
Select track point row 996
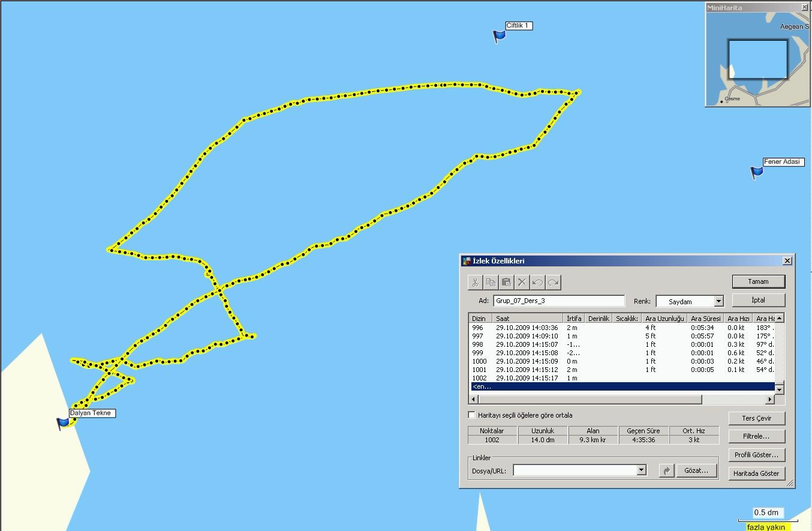tap(622, 328)
